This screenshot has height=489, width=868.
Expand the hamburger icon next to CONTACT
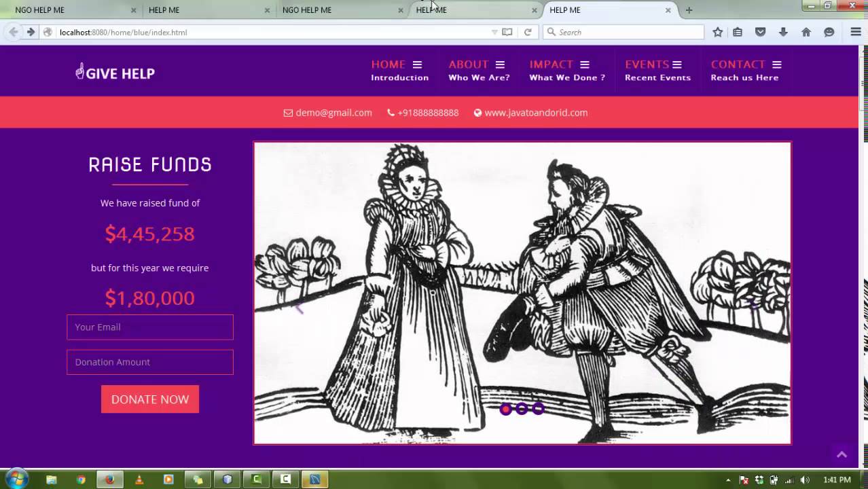(776, 65)
